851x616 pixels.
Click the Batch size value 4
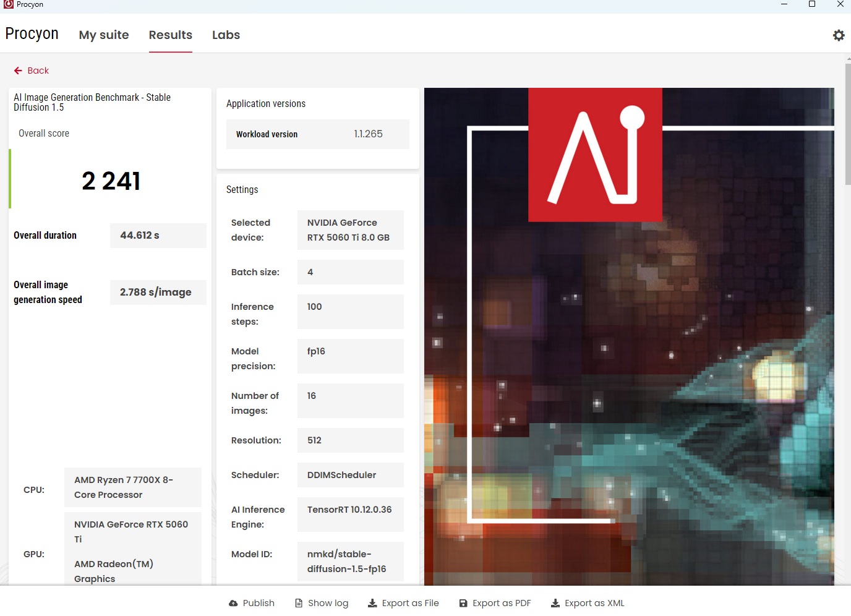(351, 272)
